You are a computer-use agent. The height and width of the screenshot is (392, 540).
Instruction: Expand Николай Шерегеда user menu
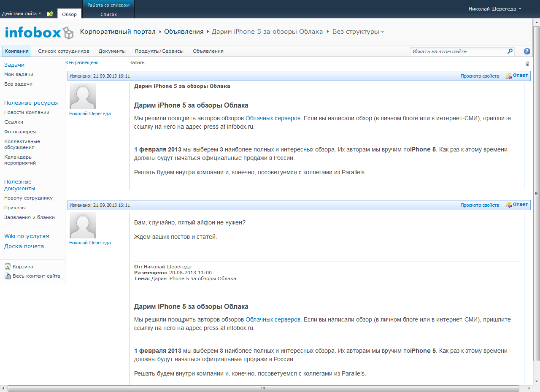click(495, 9)
